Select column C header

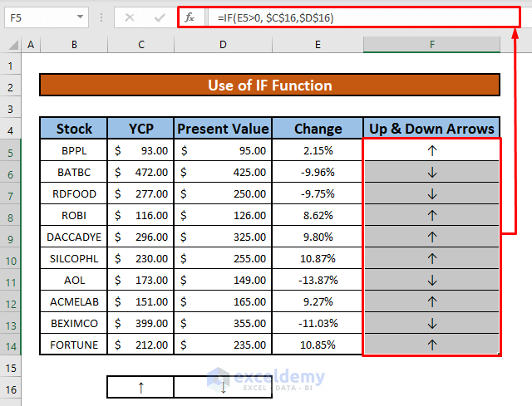pos(140,44)
